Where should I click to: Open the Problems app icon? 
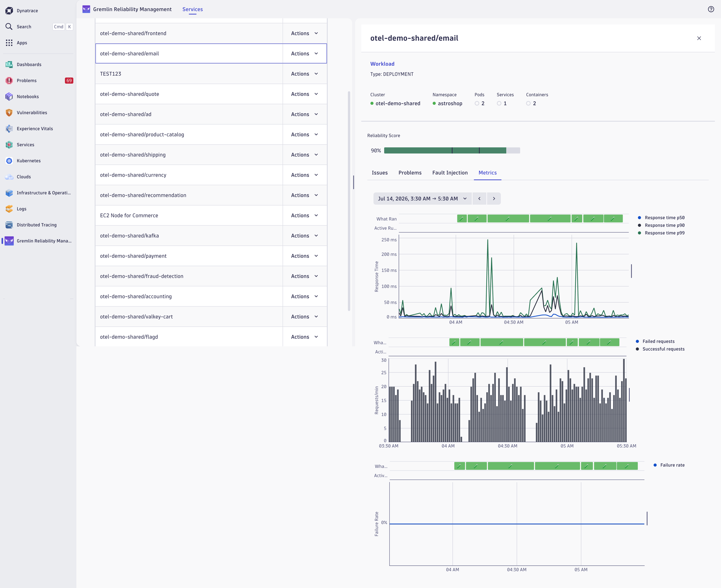click(x=9, y=81)
